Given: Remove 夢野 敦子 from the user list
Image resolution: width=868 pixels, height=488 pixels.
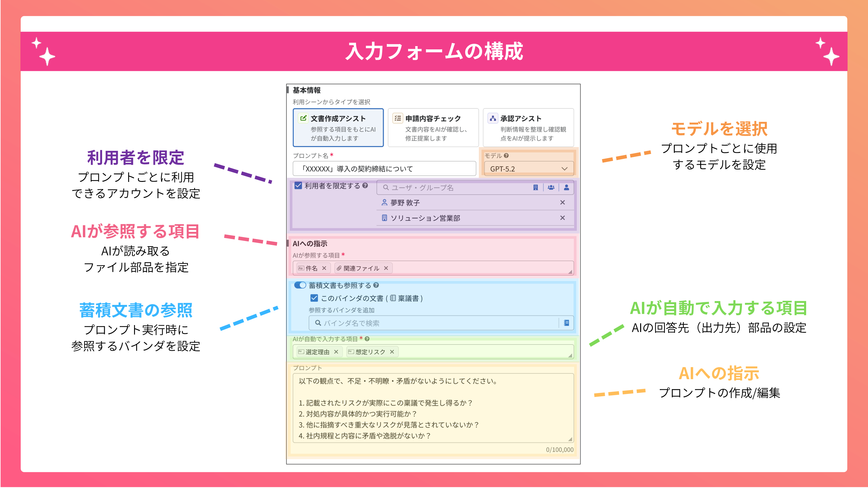Looking at the screenshot, I should pos(562,202).
